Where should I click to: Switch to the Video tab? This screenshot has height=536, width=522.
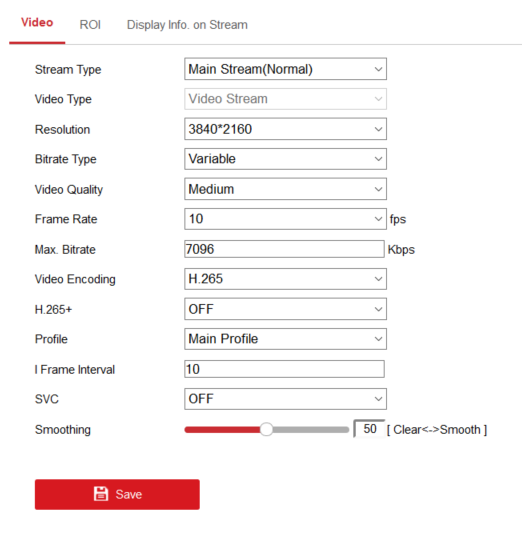click(37, 23)
